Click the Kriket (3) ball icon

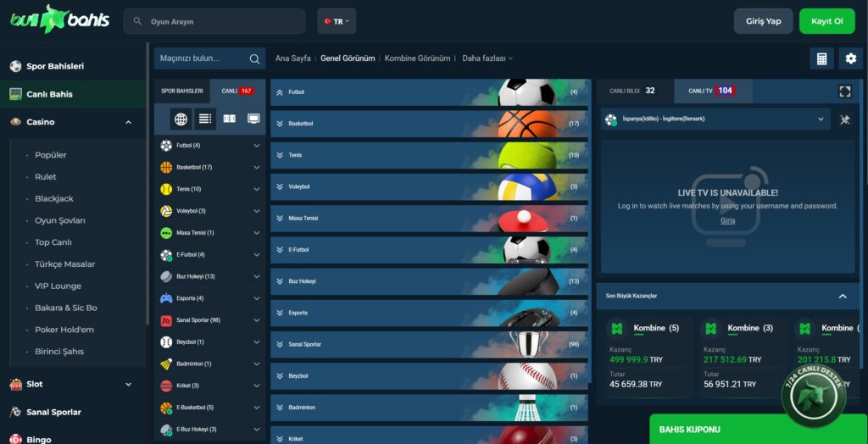pos(166,386)
